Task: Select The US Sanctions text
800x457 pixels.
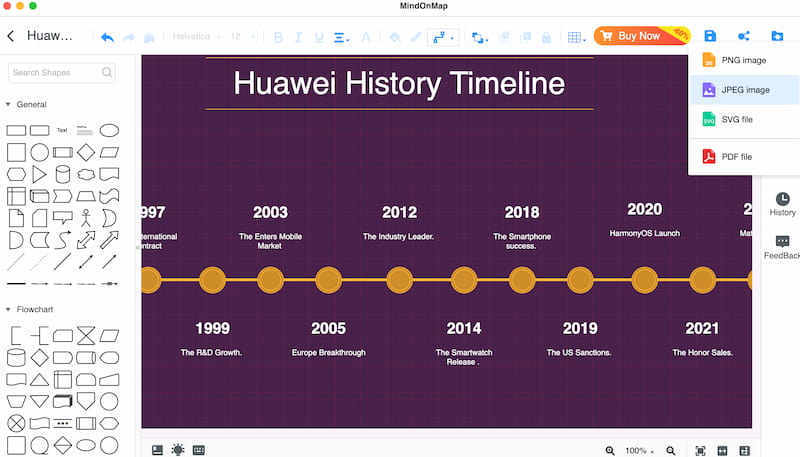Action: pyautogui.click(x=579, y=352)
